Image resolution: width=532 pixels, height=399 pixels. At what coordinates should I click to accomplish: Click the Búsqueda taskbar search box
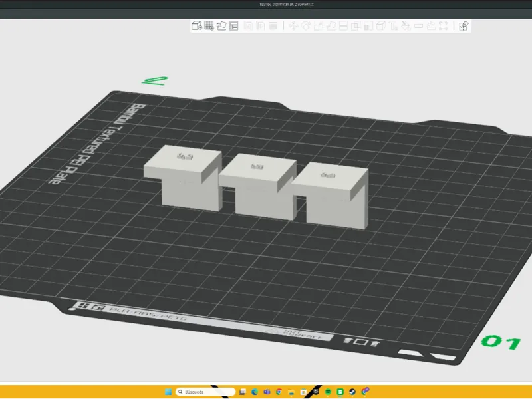coord(205,392)
